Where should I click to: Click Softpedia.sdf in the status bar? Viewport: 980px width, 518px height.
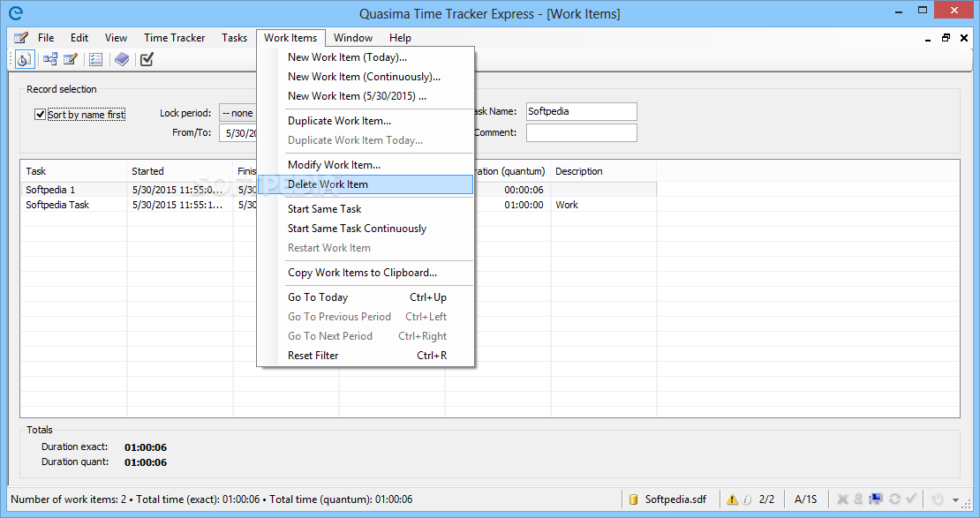(675, 499)
